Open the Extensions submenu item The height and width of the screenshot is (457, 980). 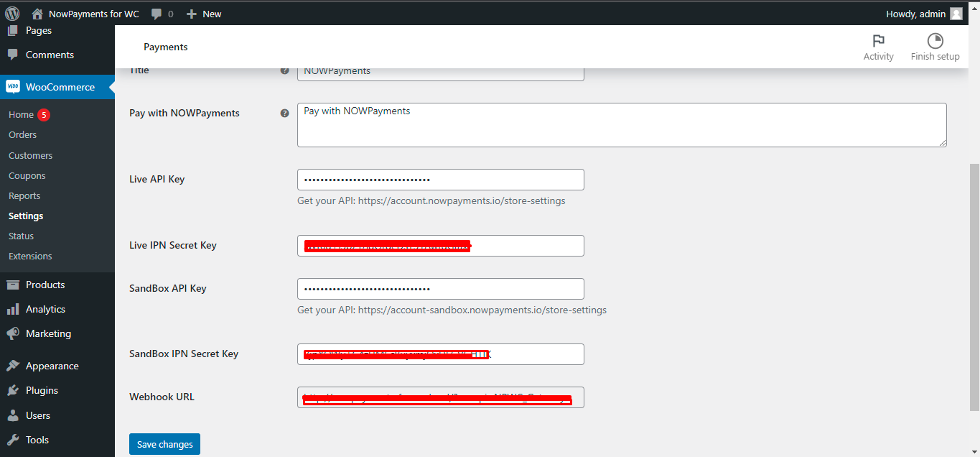coord(30,256)
